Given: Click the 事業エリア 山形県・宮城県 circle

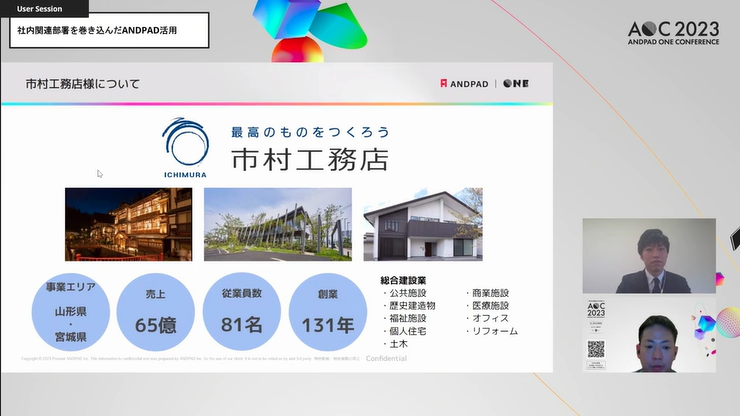Looking at the screenshot, I should (x=71, y=312).
